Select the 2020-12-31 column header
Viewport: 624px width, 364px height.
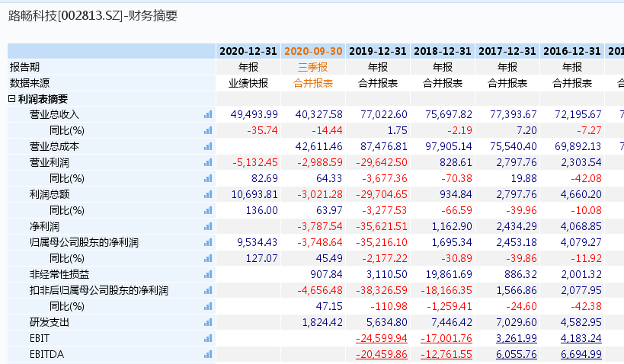tap(248, 51)
